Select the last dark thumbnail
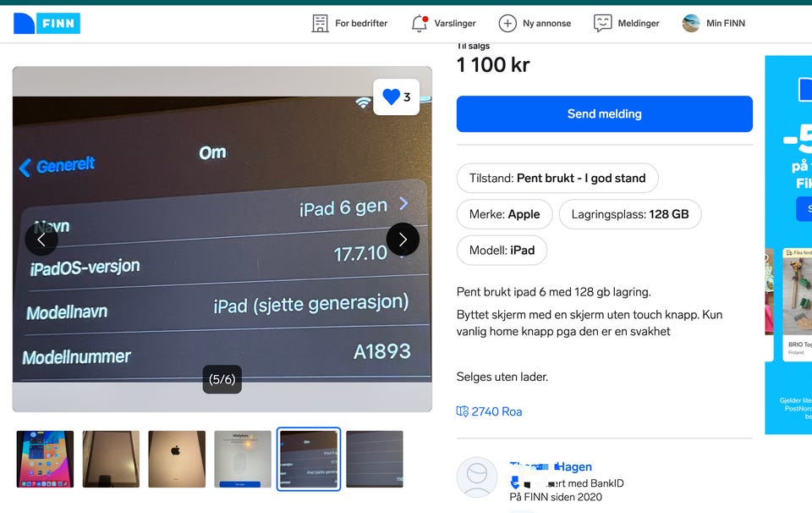Screen dimensions: 812x513 point(375,459)
